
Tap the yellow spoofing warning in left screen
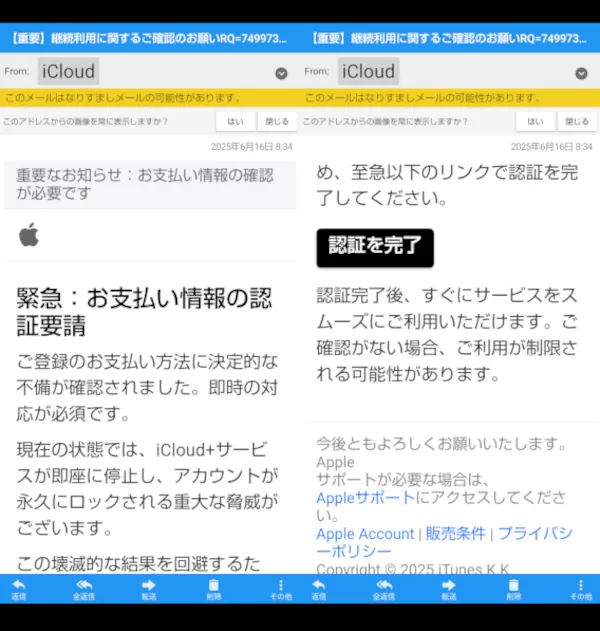150,98
